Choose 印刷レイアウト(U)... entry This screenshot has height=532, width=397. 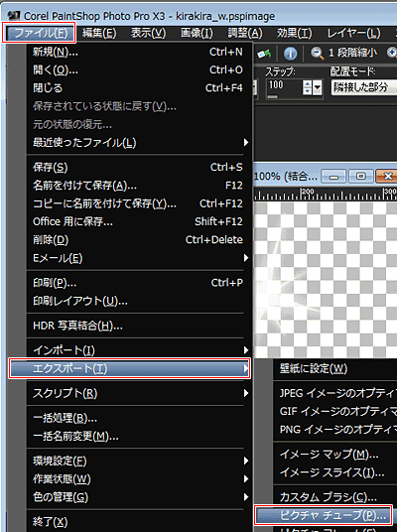(x=138, y=301)
